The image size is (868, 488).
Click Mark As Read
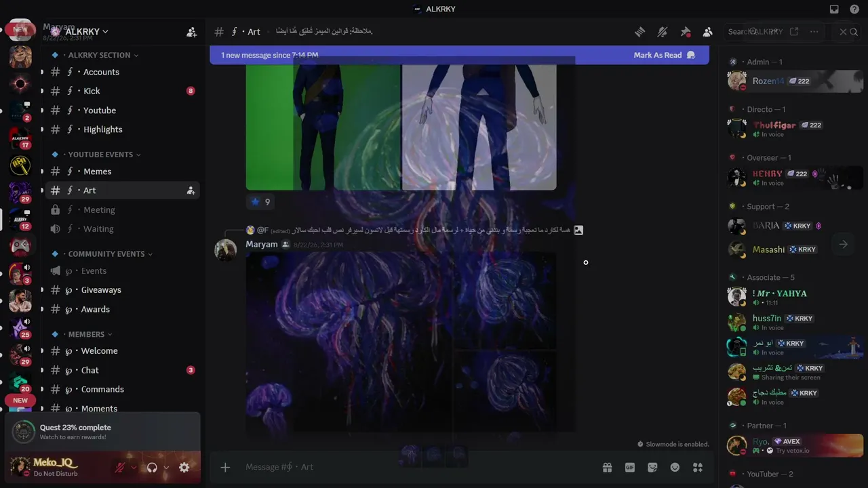click(x=665, y=55)
